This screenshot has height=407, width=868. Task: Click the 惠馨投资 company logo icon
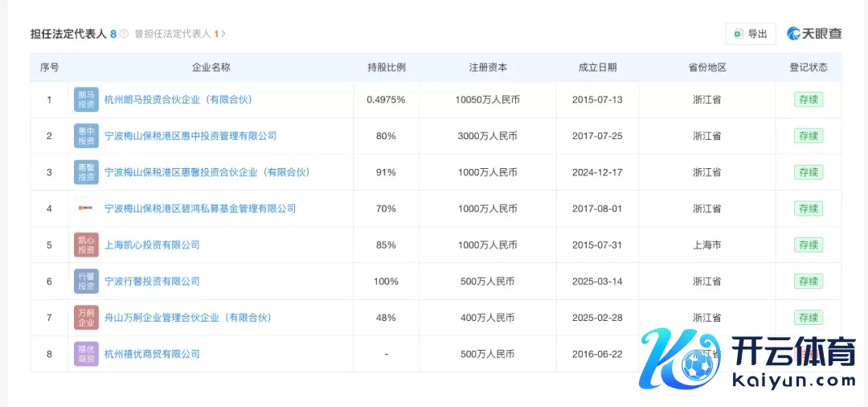pyautogui.click(x=86, y=172)
